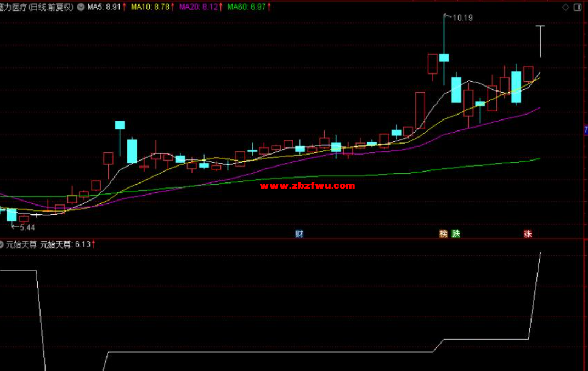Screen dimensions: 588x371
Task: Click the 10.19 high price label
Action: click(x=463, y=18)
